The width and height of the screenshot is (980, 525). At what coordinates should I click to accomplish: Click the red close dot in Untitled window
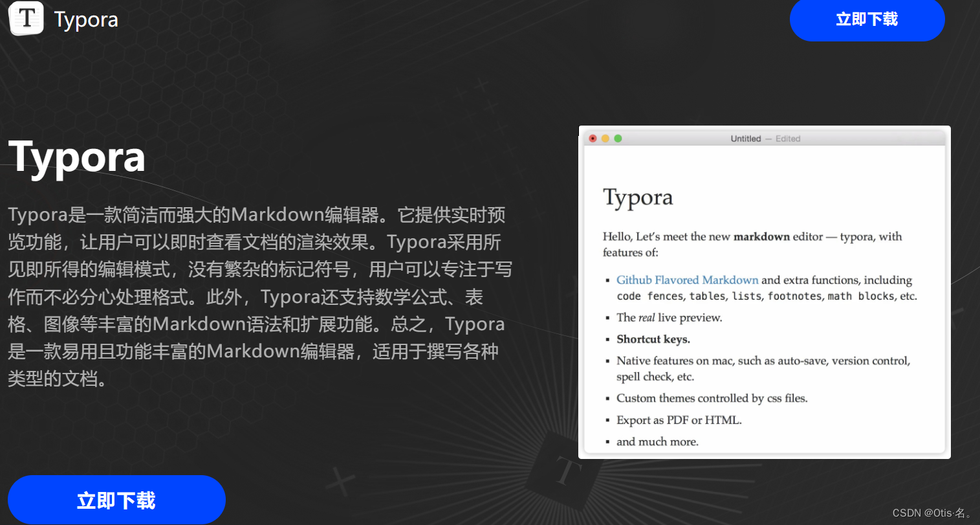pos(593,139)
